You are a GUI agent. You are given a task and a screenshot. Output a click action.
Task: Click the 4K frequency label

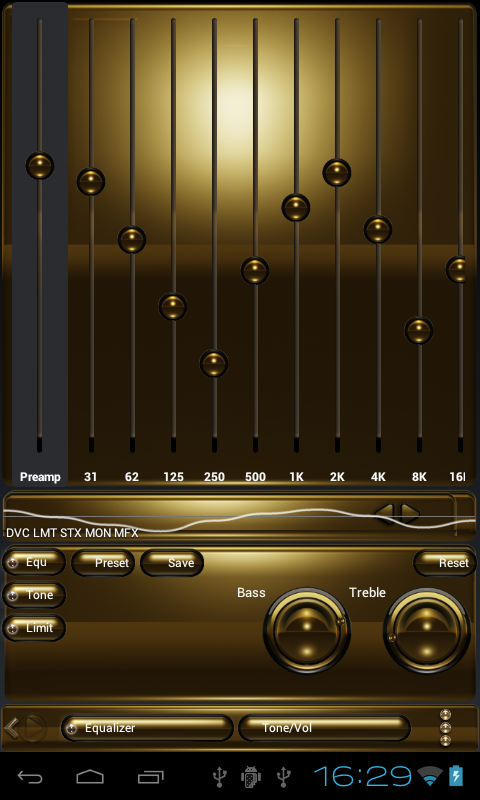point(378,477)
